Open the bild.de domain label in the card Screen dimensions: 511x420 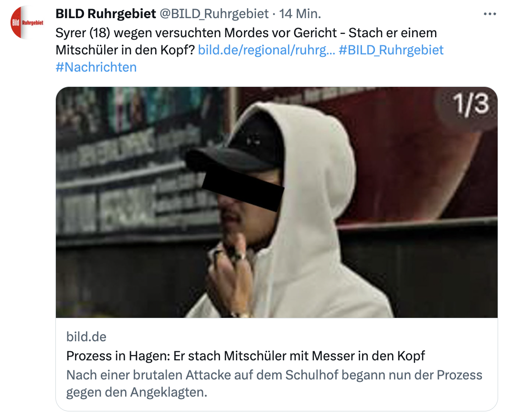click(86, 336)
